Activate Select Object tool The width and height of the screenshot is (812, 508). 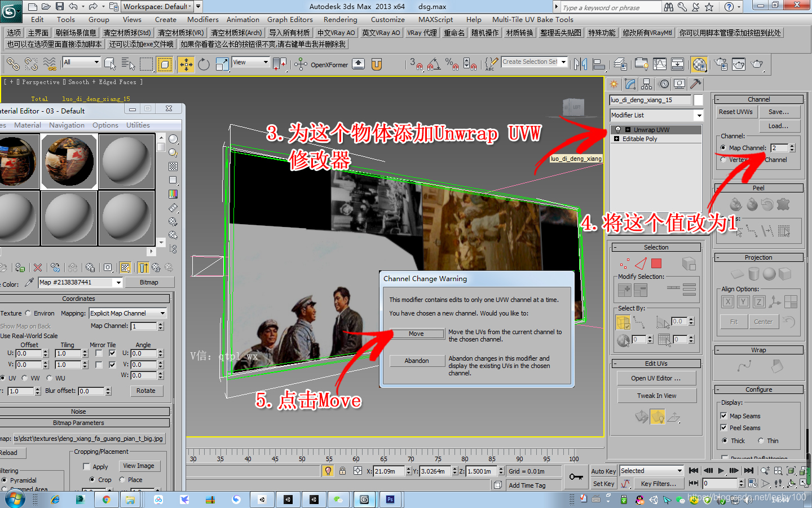tap(110, 64)
